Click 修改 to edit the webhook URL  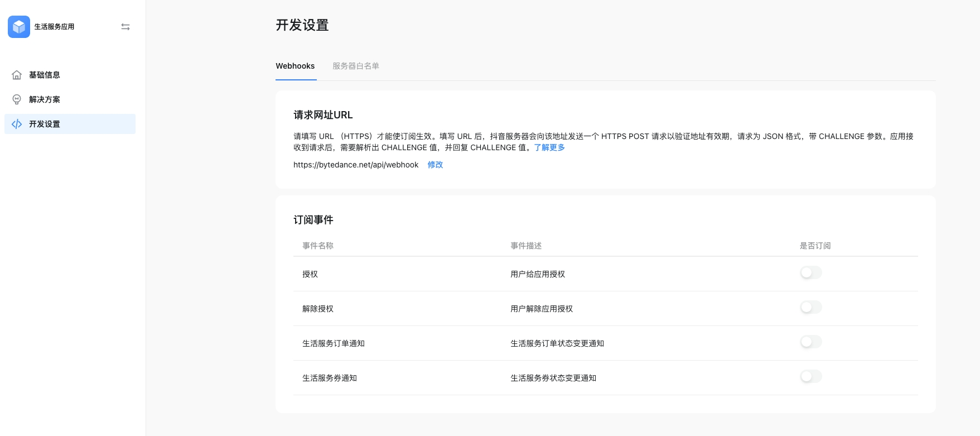(435, 165)
